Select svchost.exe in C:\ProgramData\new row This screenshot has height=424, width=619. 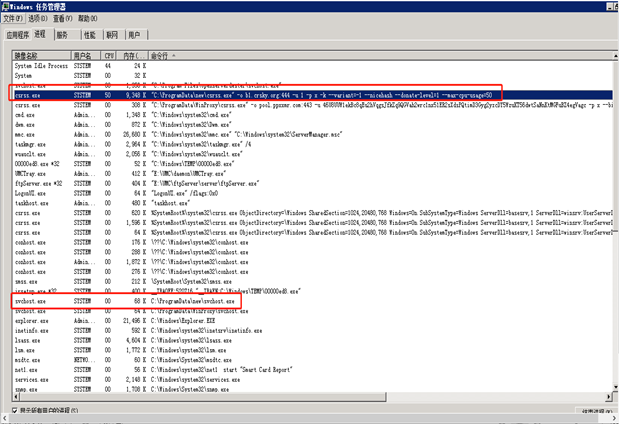tap(28, 300)
